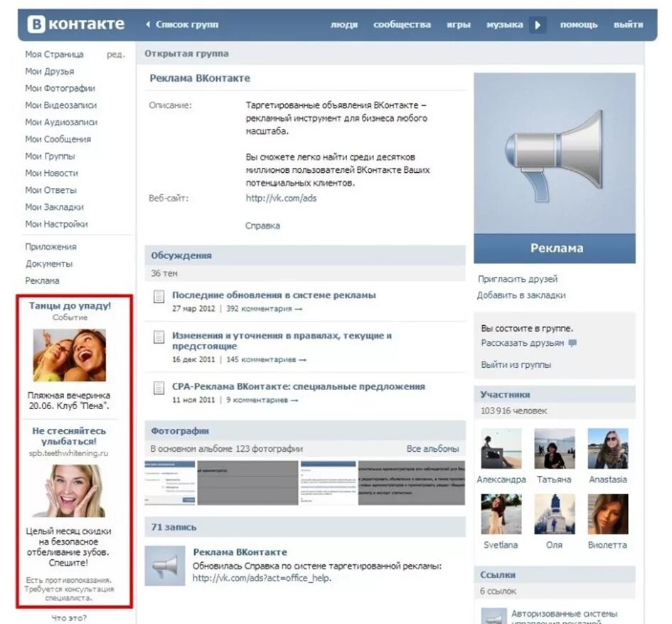Click выйти to log out
672x624 pixels.
[x=629, y=24]
